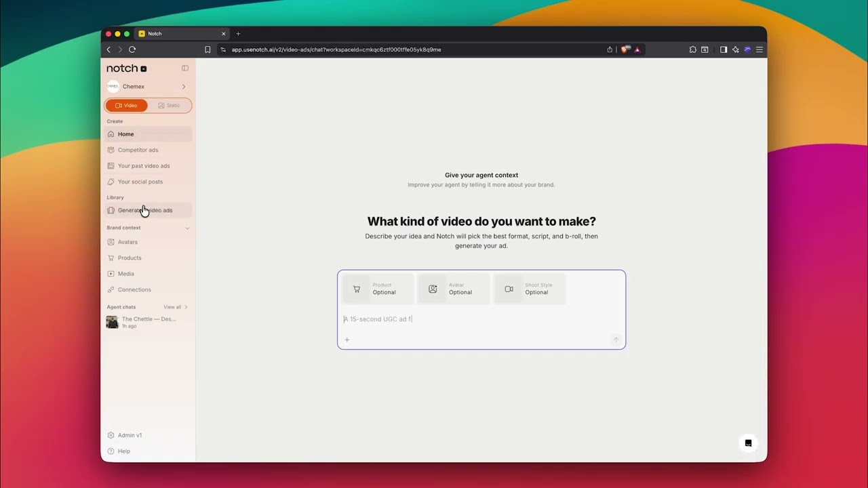Open The Chettle agent chat
The height and width of the screenshot is (488, 868).
[149, 322]
